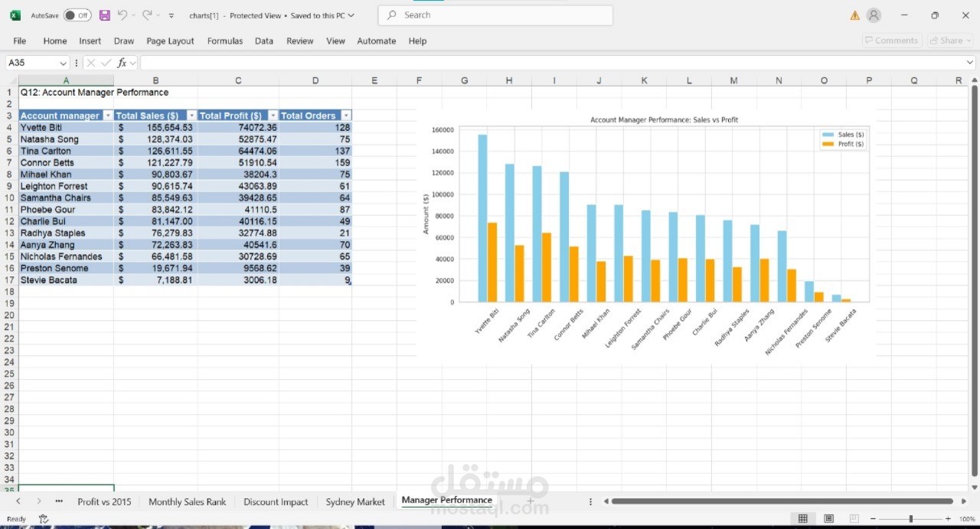Click the zoom slider in status bar
This screenshot has height=529, width=980.
(910, 518)
